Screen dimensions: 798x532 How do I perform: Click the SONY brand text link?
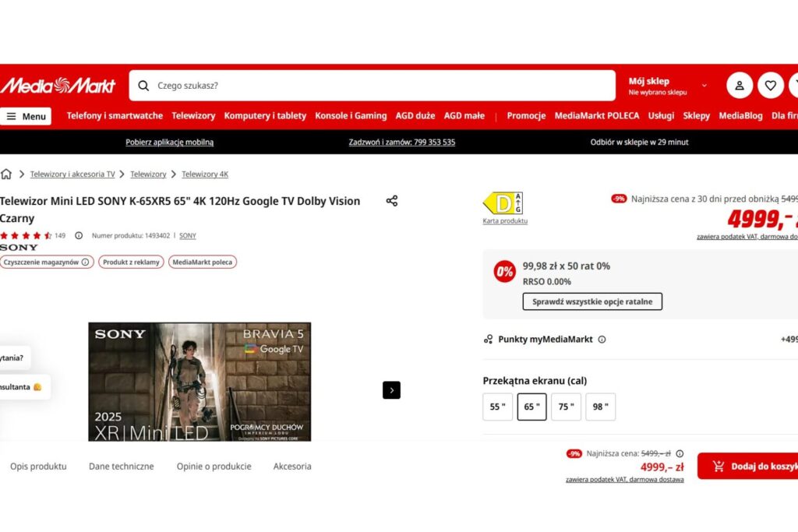(x=187, y=235)
